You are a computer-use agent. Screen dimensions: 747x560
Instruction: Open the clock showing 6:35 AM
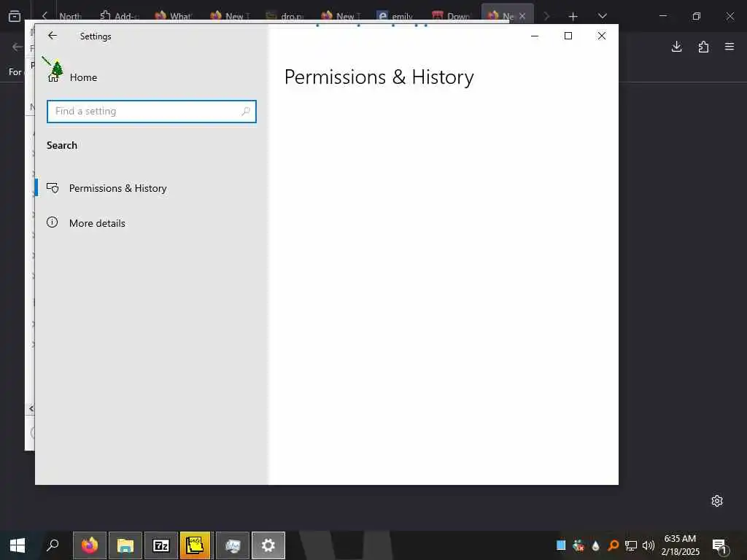pyautogui.click(x=680, y=545)
